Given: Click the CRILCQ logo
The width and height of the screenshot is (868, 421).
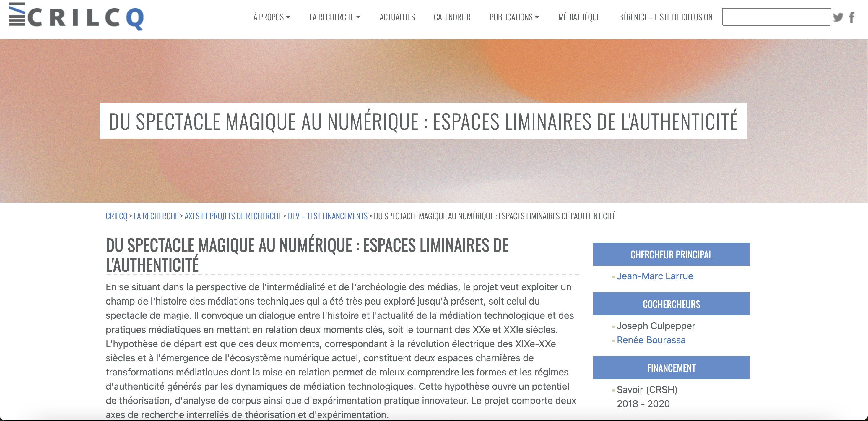Looking at the screenshot, I should [76, 17].
